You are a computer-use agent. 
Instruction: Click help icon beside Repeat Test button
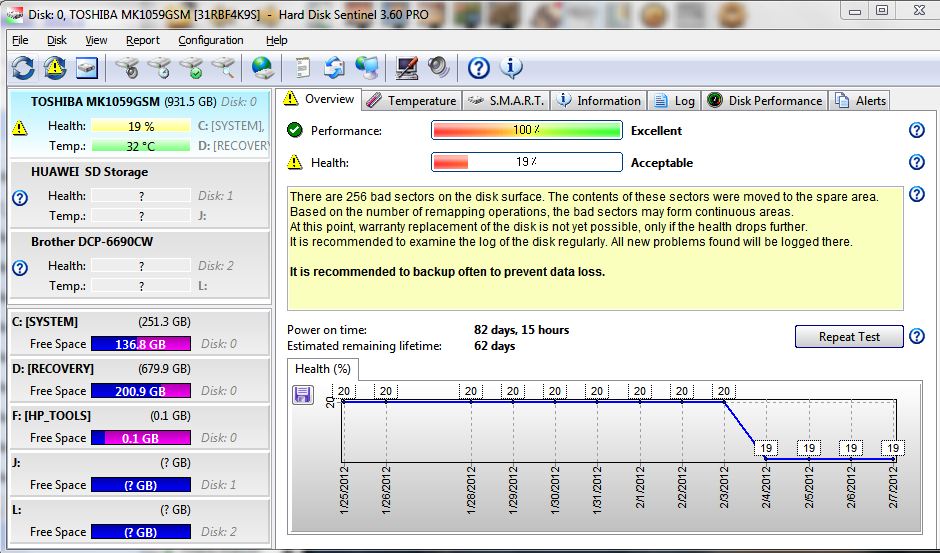pyautogui.click(x=917, y=336)
